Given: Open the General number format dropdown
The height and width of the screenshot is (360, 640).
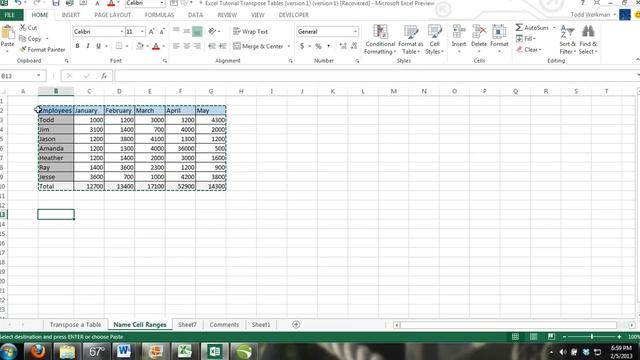Looking at the screenshot, I should [x=355, y=31].
